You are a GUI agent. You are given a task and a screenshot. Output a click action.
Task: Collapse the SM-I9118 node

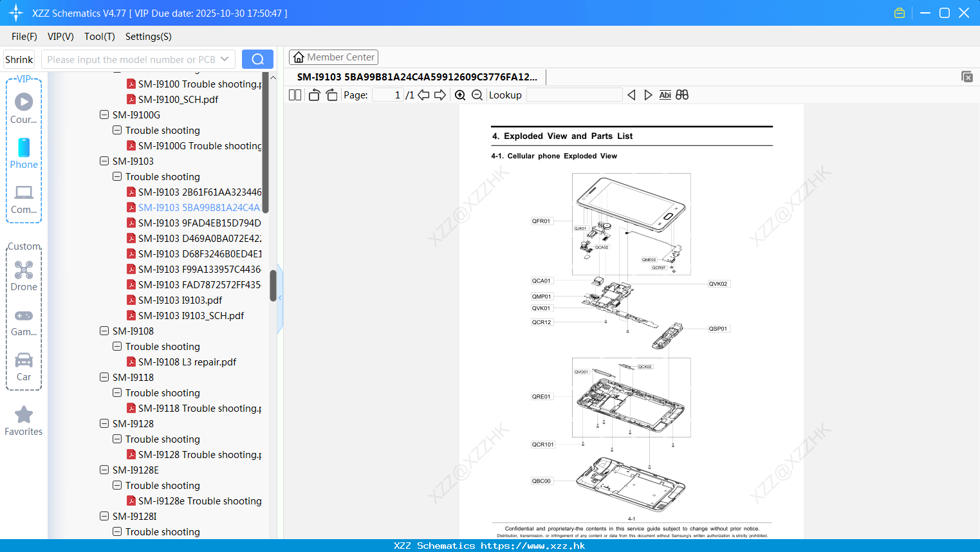(x=104, y=378)
